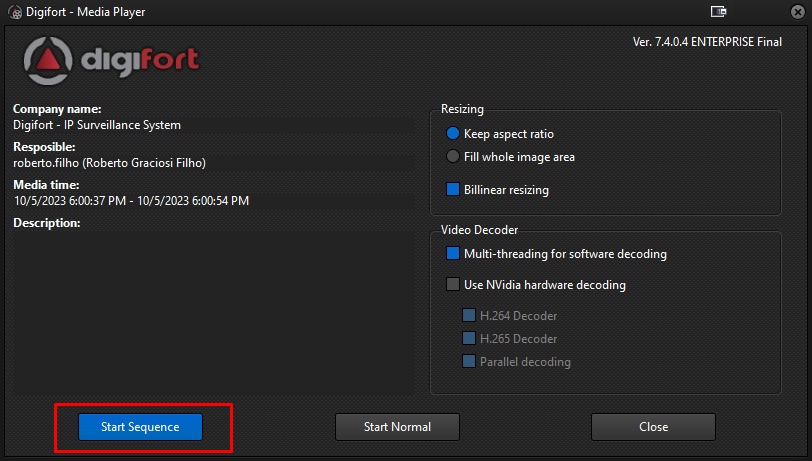Click the 'Video Decoder' group heading
812x461 pixels.
coord(479,229)
